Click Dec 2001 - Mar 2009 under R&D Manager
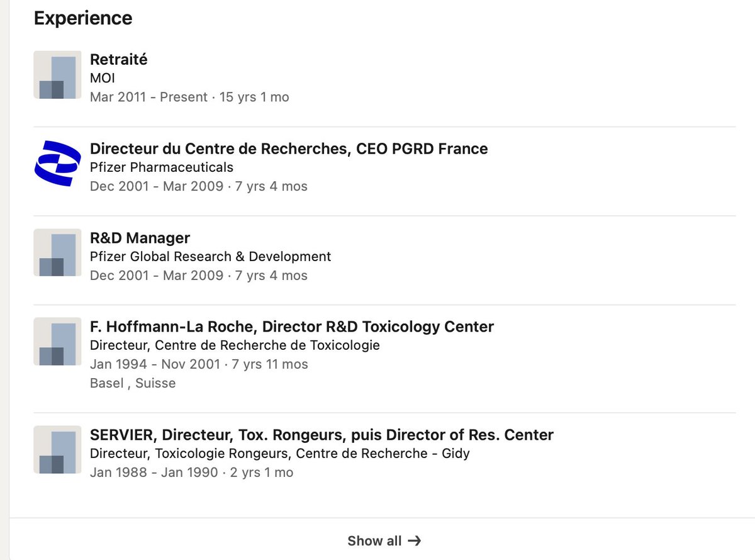The width and height of the screenshot is (755, 560). pos(157,276)
